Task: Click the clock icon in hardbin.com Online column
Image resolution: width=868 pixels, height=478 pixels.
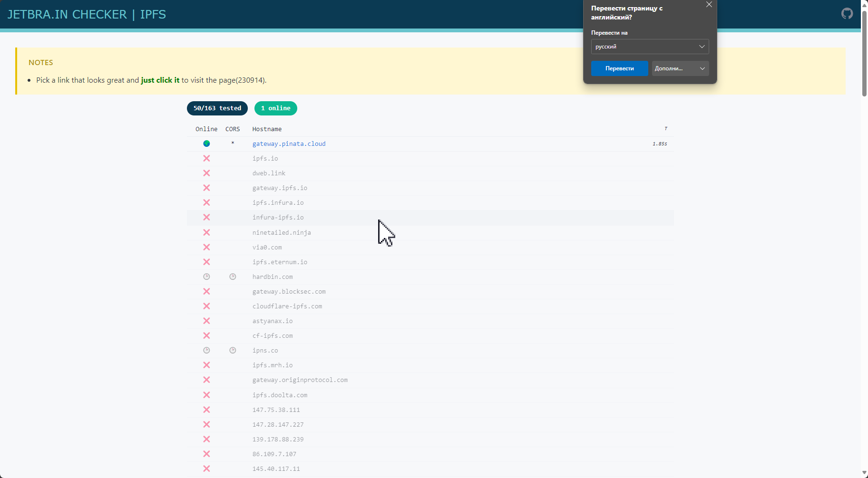Action: click(x=206, y=277)
